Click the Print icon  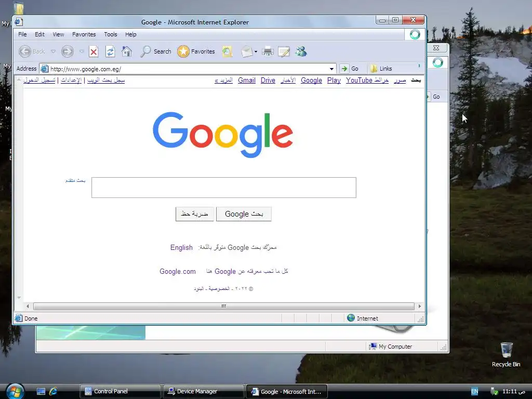[x=268, y=51]
